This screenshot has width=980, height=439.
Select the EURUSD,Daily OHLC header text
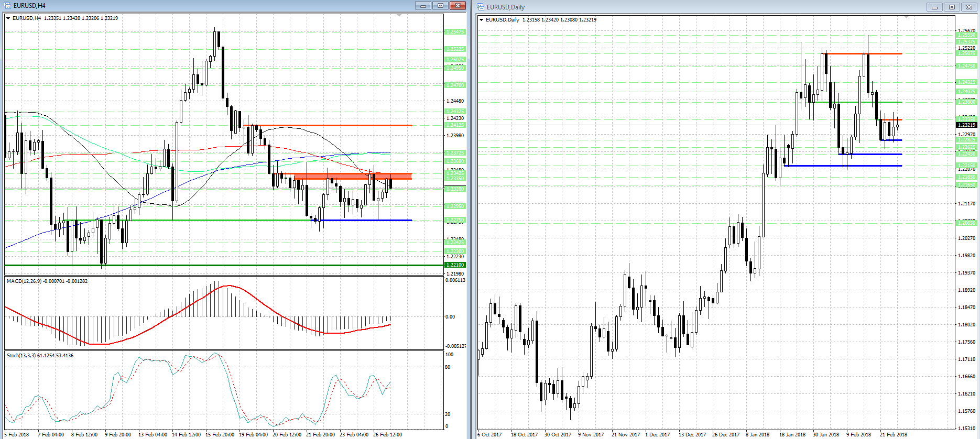(x=541, y=20)
